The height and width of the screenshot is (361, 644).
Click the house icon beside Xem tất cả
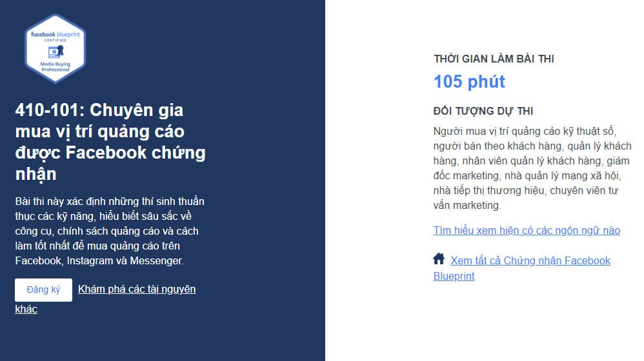pyautogui.click(x=439, y=259)
